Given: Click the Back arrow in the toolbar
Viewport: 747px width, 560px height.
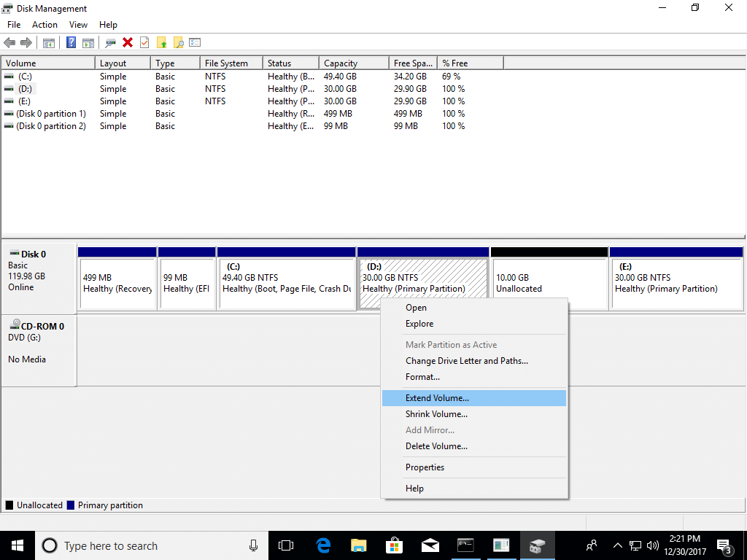Looking at the screenshot, I should tap(9, 42).
